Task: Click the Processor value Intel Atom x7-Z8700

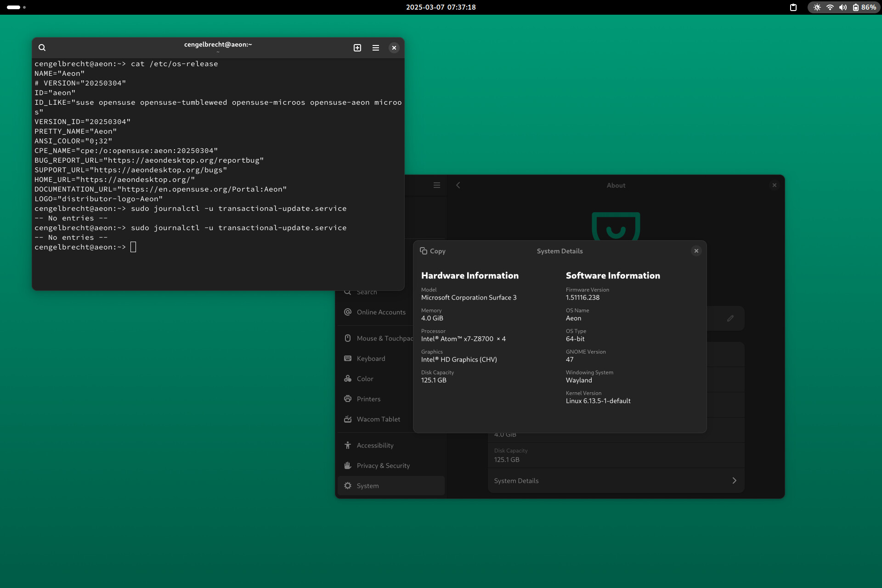Action: [463, 339]
